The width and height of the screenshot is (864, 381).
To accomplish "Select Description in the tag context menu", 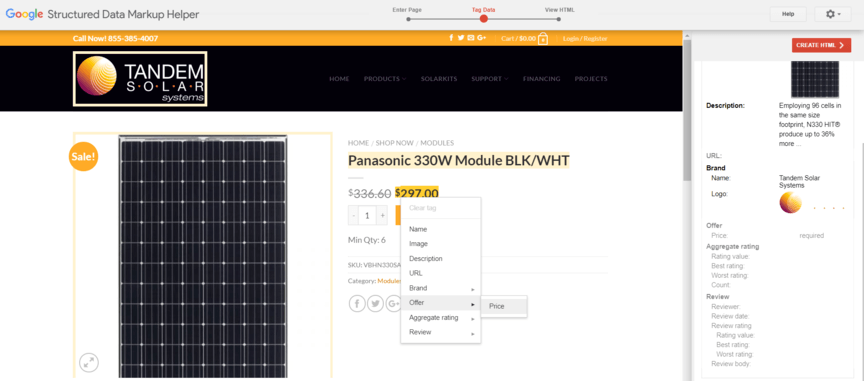I will 441,259.
